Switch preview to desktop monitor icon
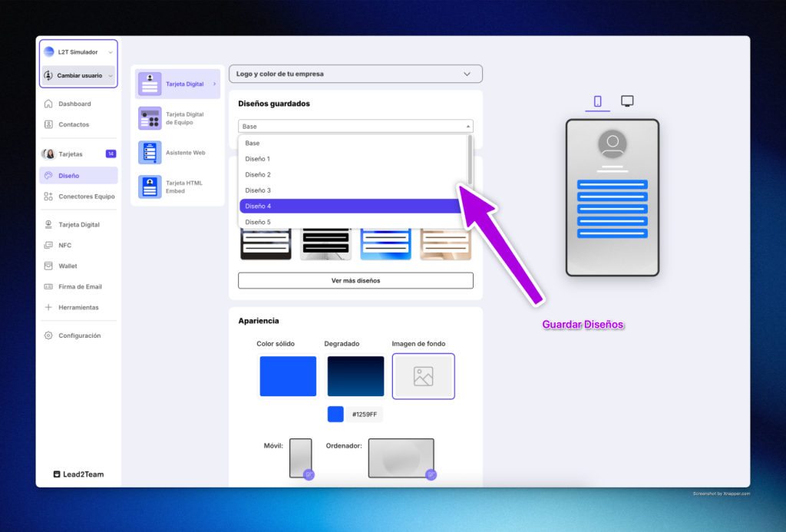Viewport: 786px width, 532px height. [x=627, y=101]
